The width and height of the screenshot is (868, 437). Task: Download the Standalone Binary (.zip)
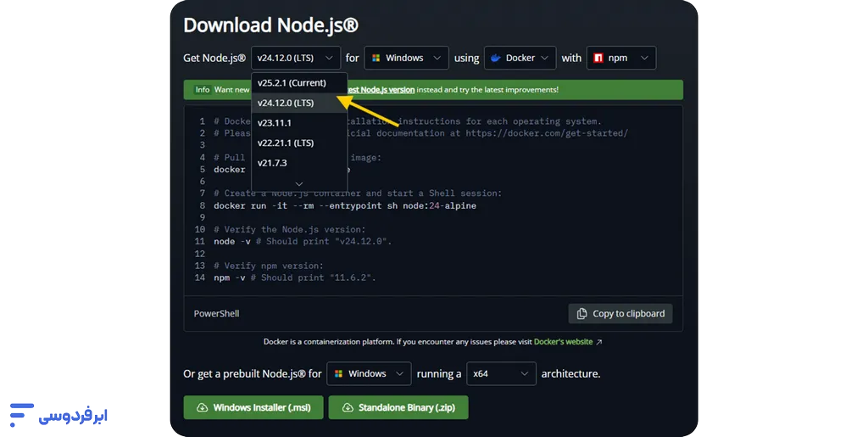(x=398, y=407)
